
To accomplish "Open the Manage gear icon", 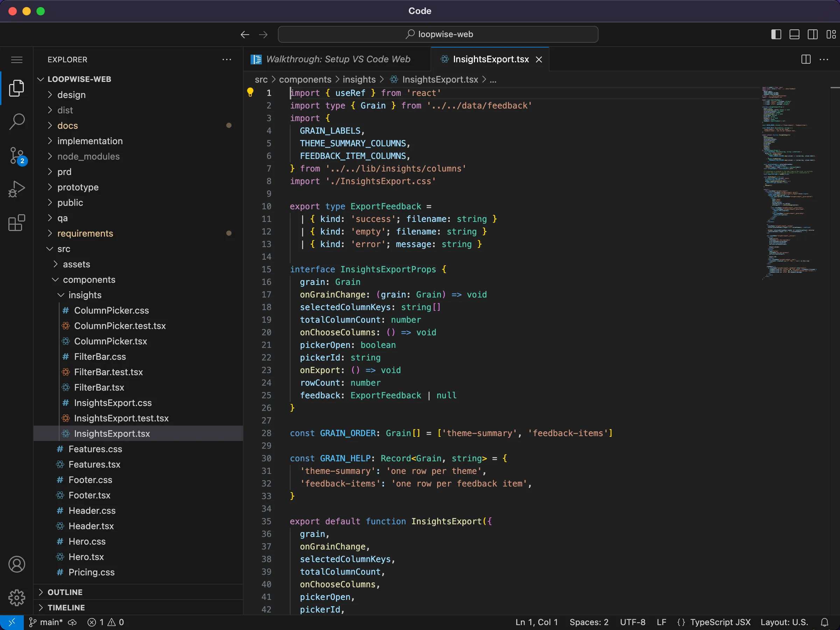I will tap(17, 598).
